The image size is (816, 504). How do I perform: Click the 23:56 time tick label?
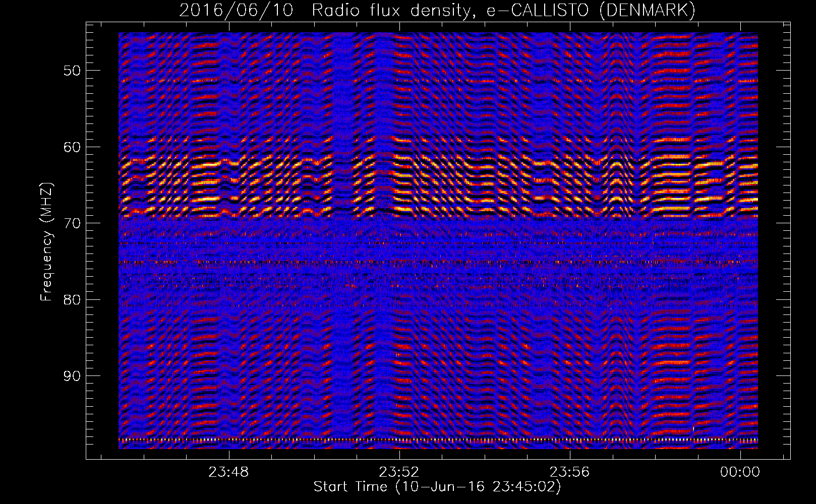[570, 472]
